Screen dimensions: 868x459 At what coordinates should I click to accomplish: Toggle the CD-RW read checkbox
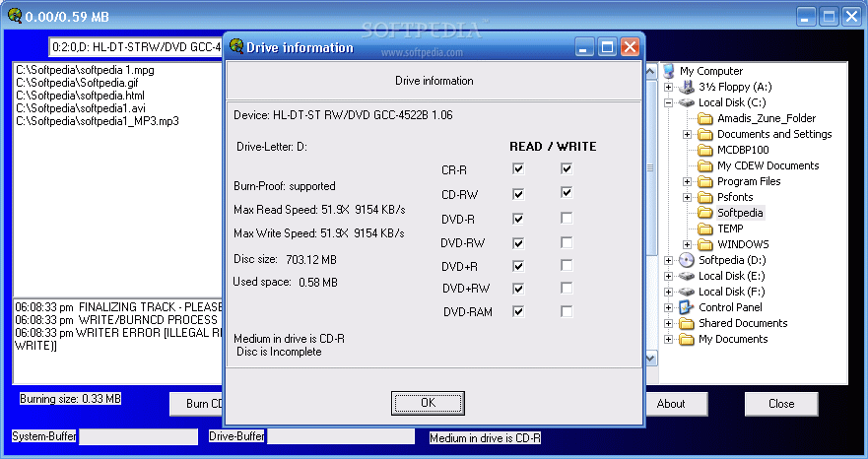(x=518, y=194)
